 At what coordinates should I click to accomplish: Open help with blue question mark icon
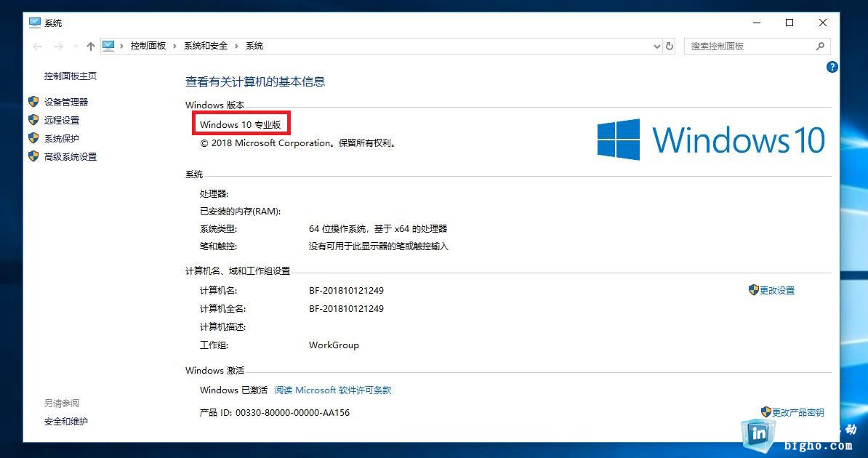click(832, 68)
